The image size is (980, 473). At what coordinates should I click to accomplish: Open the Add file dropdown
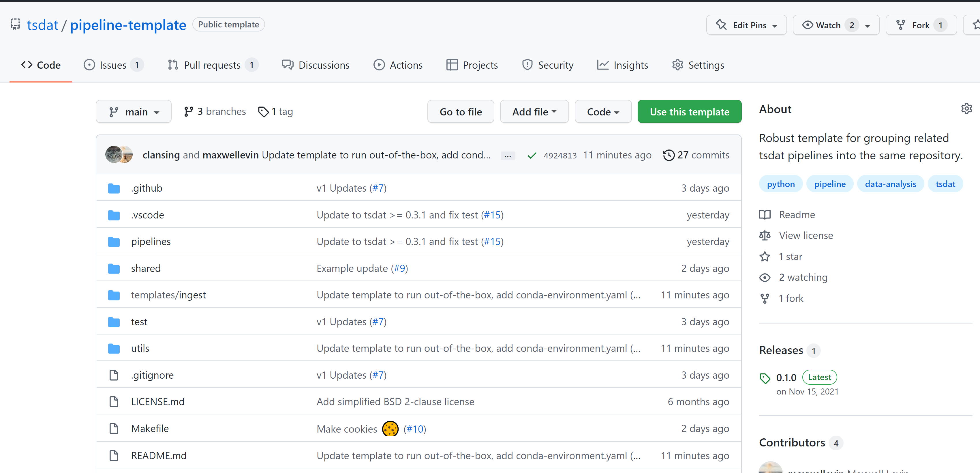[x=534, y=111]
